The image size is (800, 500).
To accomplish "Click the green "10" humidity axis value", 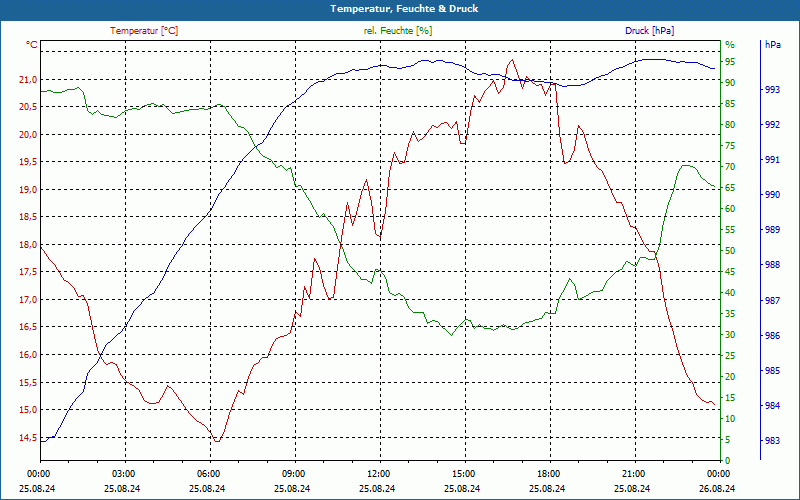I will coord(730,419).
